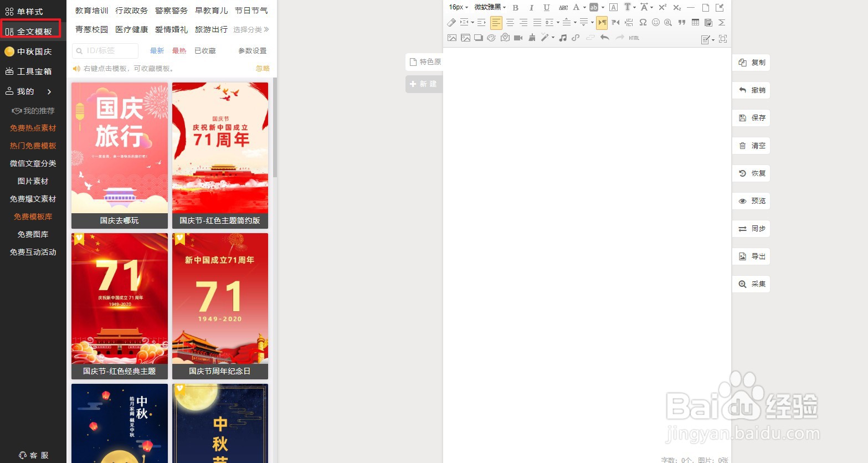
Task: Open the palette color-scheme icon
Action: tap(491, 38)
